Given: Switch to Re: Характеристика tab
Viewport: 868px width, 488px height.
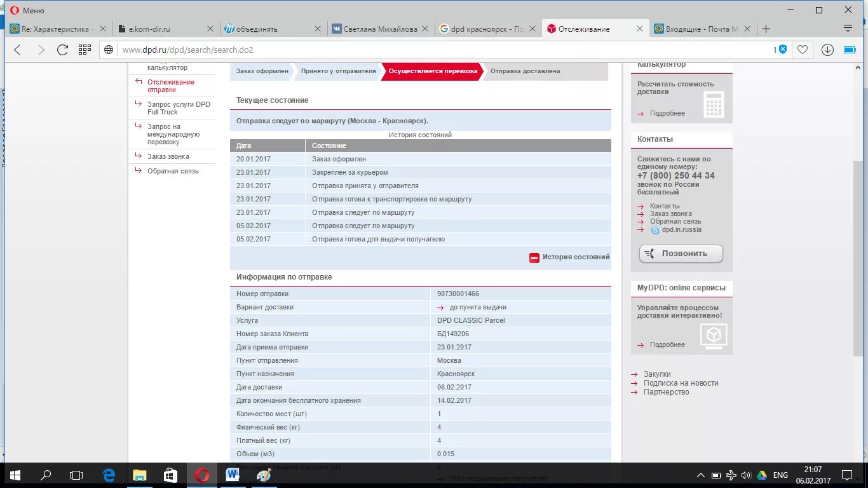Looking at the screenshot, I should [58, 29].
